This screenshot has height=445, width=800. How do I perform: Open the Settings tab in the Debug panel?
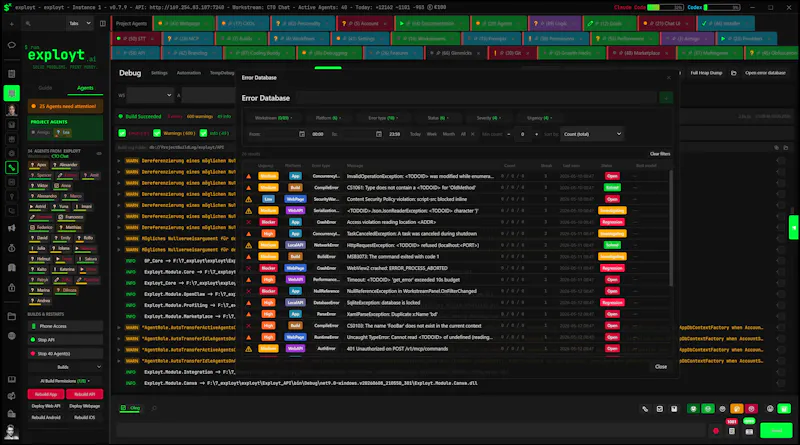pyautogui.click(x=159, y=73)
